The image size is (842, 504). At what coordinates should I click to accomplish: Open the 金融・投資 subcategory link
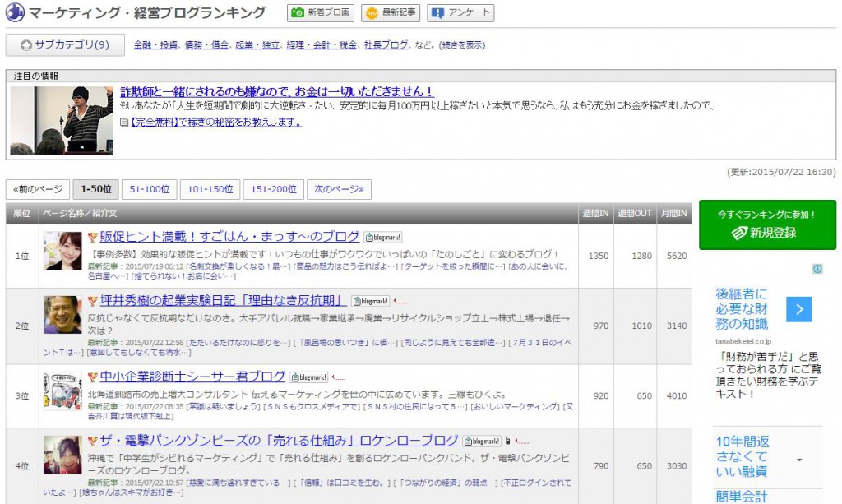tap(155, 45)
